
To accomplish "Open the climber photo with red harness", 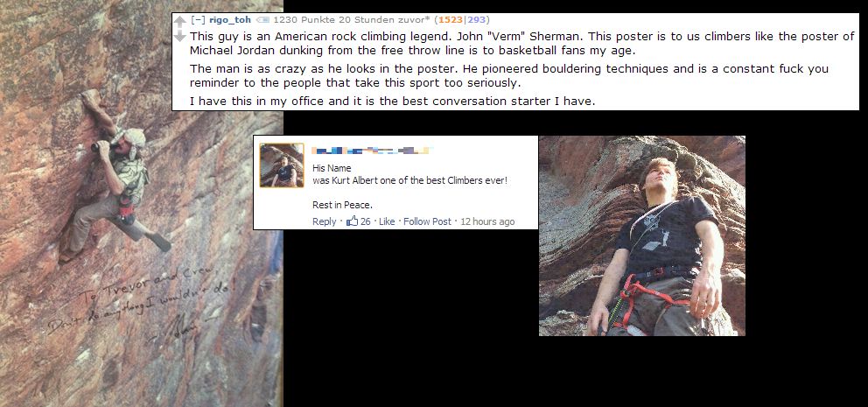I will click(642, 236).
